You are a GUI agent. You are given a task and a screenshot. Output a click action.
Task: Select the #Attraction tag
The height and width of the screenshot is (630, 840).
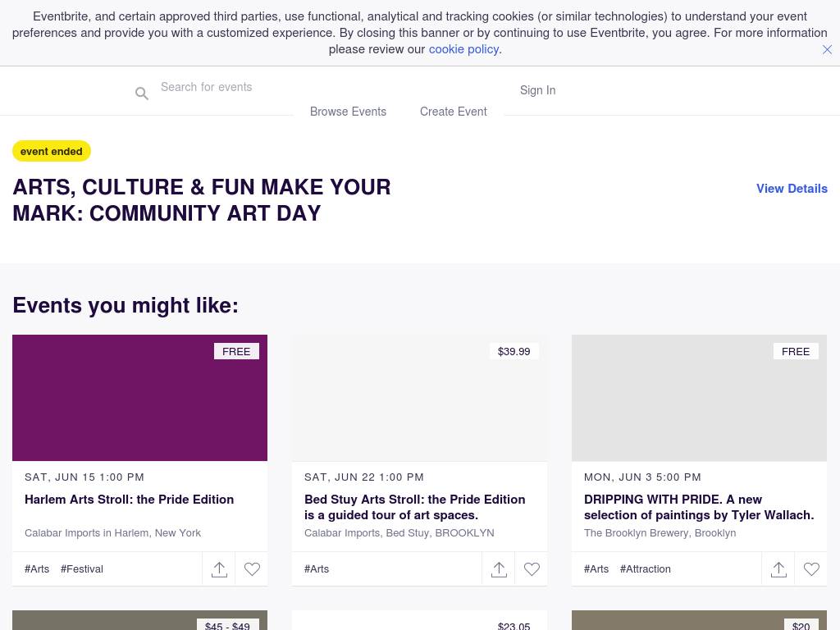(x=646, y=569)
